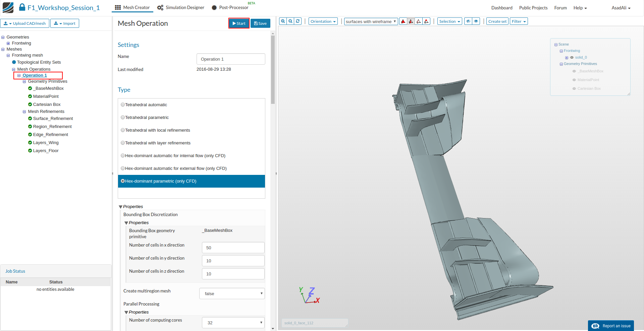Reset the 3D view with refresh icon

298,21
